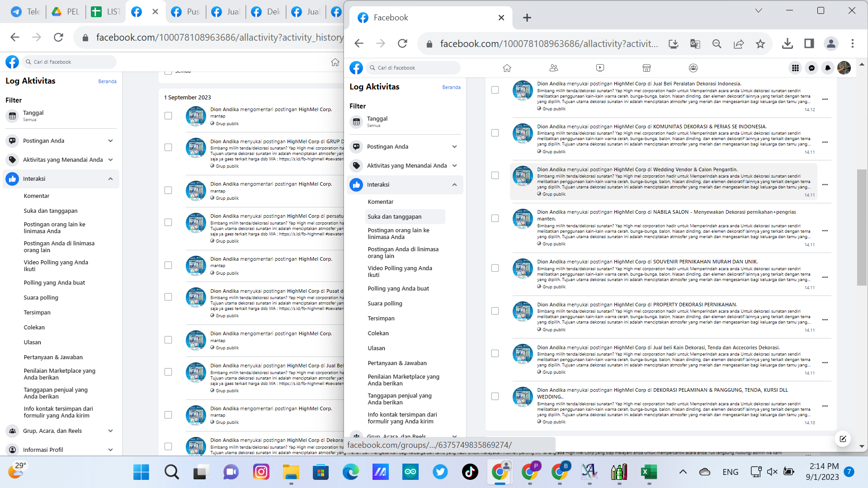Reload the front Facebook window
868x488 pixels.
(402, 44)
